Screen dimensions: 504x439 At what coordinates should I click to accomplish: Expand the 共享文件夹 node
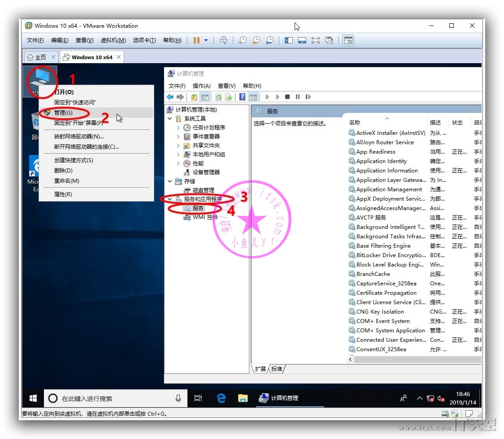click(x=178, y=146)
